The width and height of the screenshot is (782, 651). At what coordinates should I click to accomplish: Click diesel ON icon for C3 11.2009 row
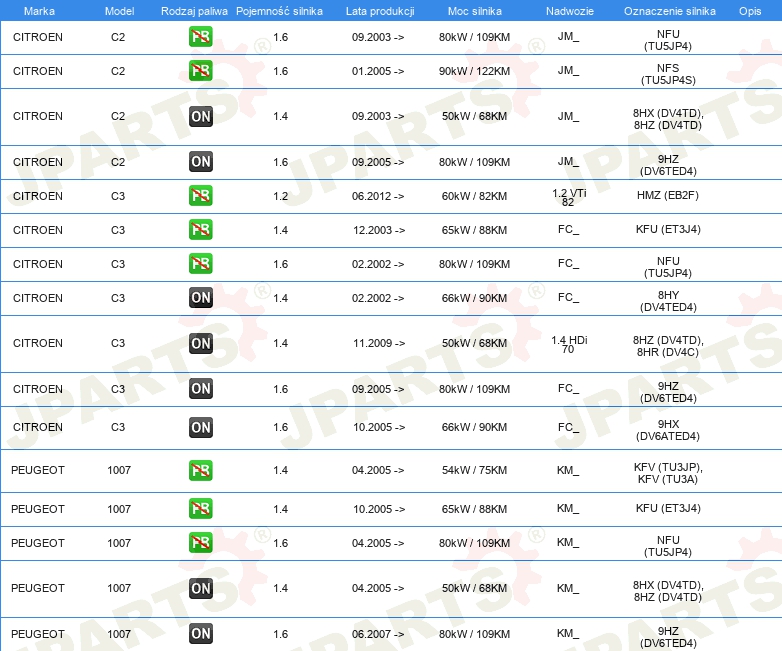200,343
